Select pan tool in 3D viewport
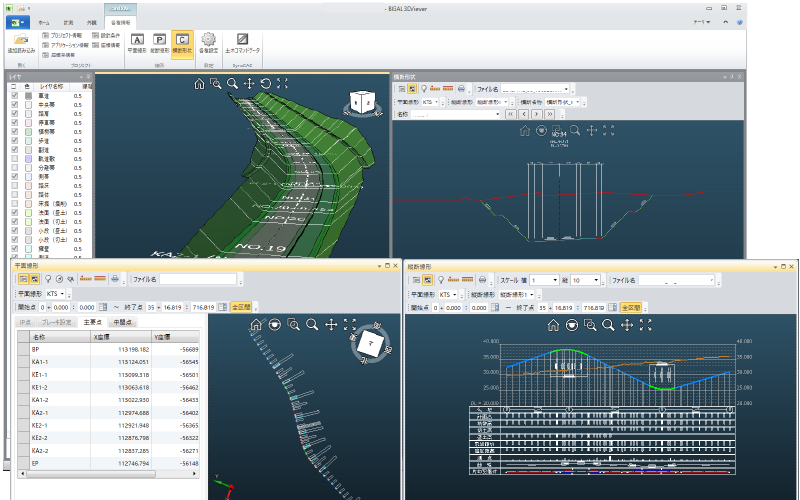 click(x=249, y=84)
